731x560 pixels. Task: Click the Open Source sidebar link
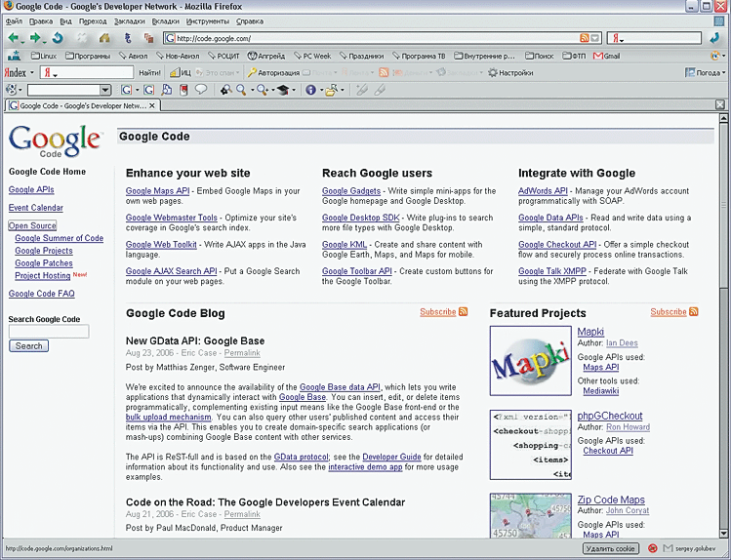coord(32,225)
